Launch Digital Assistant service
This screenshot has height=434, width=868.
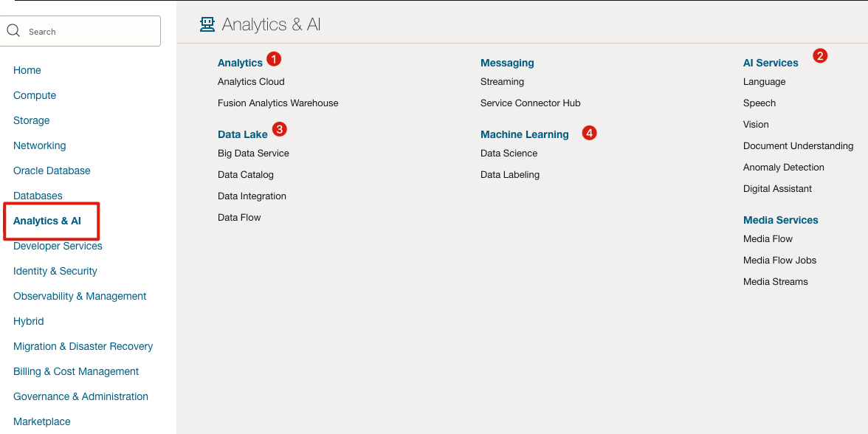tap(777, 189)
